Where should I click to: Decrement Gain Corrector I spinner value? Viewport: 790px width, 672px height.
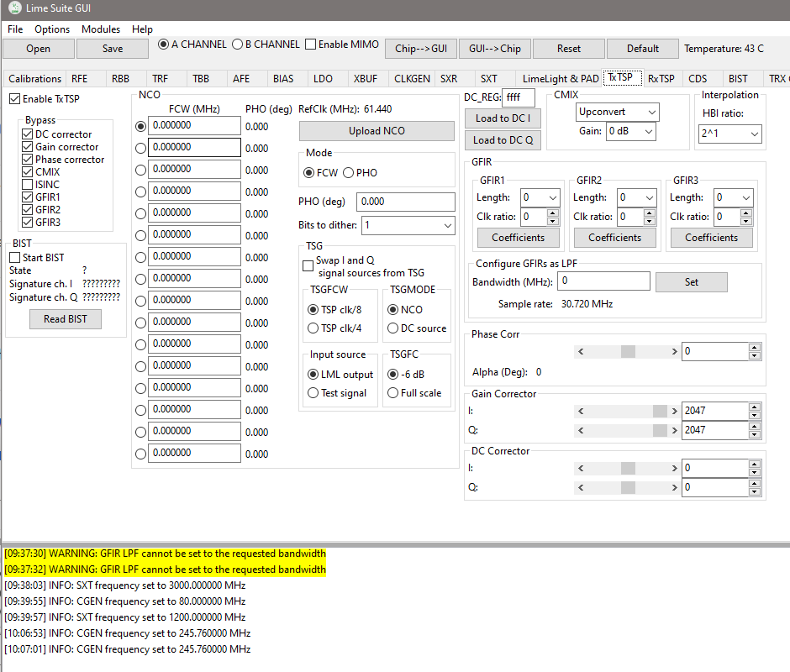click(x=754, y=415)
